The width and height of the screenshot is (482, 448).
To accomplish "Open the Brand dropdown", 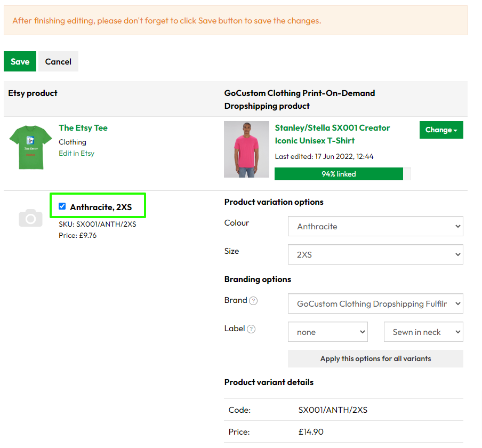I will coord(375,303).
